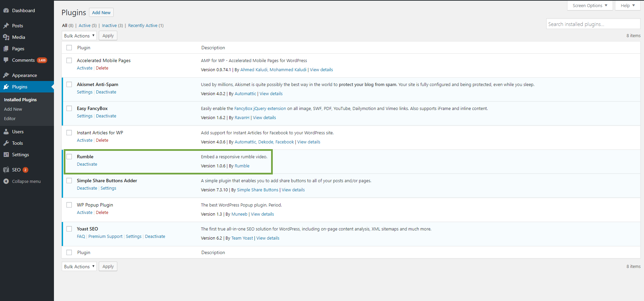Collapse menu using the arrow icon
Image resolution: width=644 pixels, height=301 pixels.
[6, 181]
